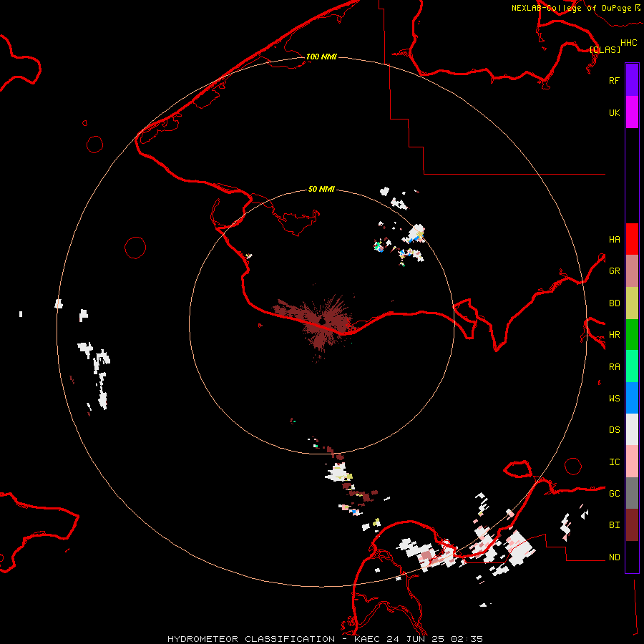Click the RA legend label
This screenshot has height=644, width=644.
(614, 367)
